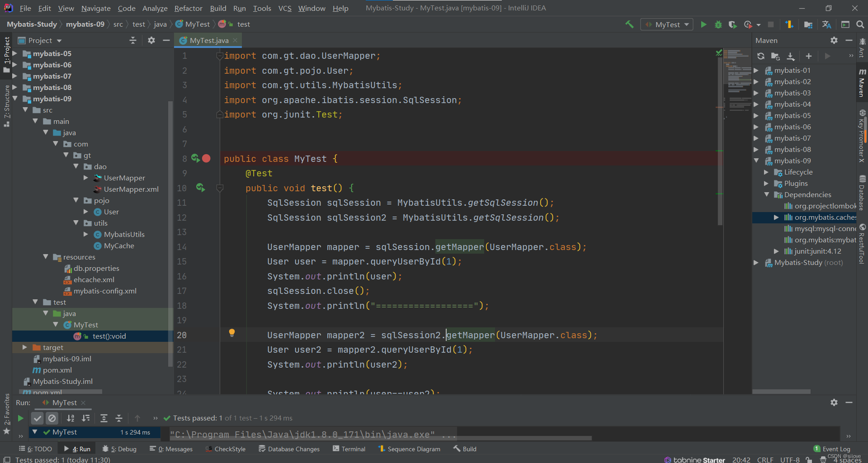Screen dimensions: 868x463
Task: Open Project Structure icon
Action: coord(808,24)
